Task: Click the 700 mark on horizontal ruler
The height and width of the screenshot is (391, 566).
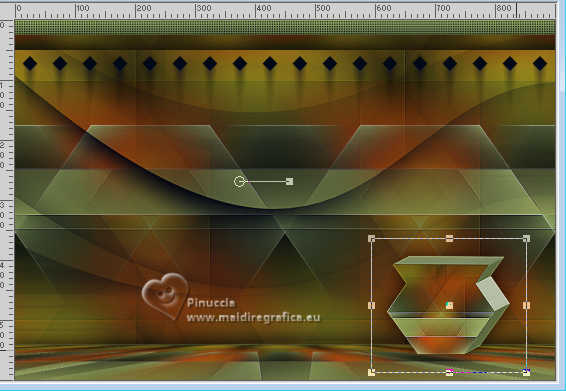Action: [x=443, y=8]
